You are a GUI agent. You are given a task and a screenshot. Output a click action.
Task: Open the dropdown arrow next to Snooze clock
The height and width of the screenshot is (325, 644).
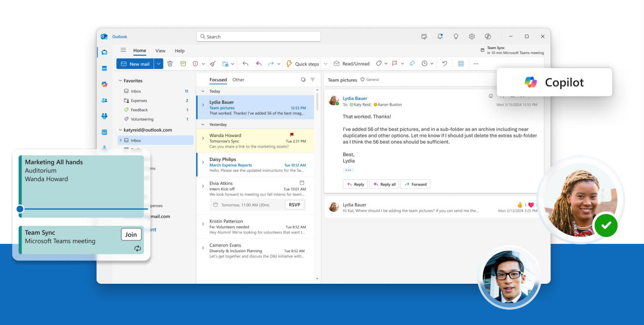point(432,64)
